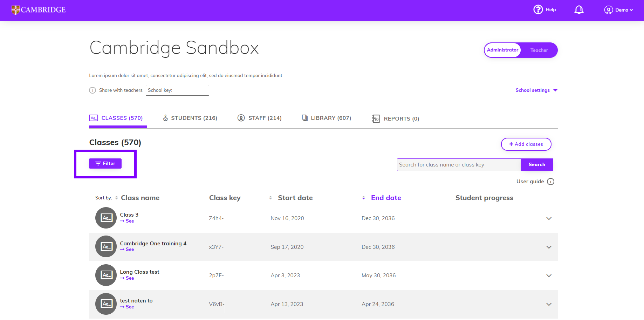Click the Staff tab icon

[x=241, y=118]
